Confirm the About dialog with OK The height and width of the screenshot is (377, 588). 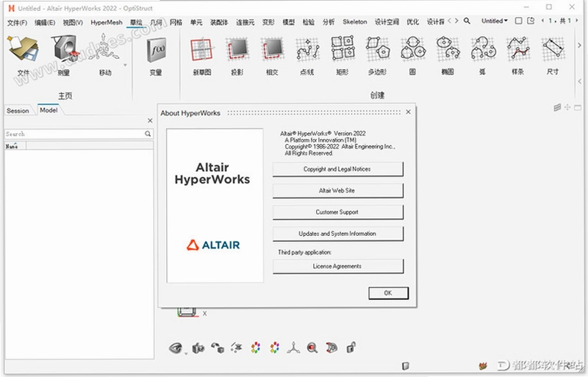388,293
